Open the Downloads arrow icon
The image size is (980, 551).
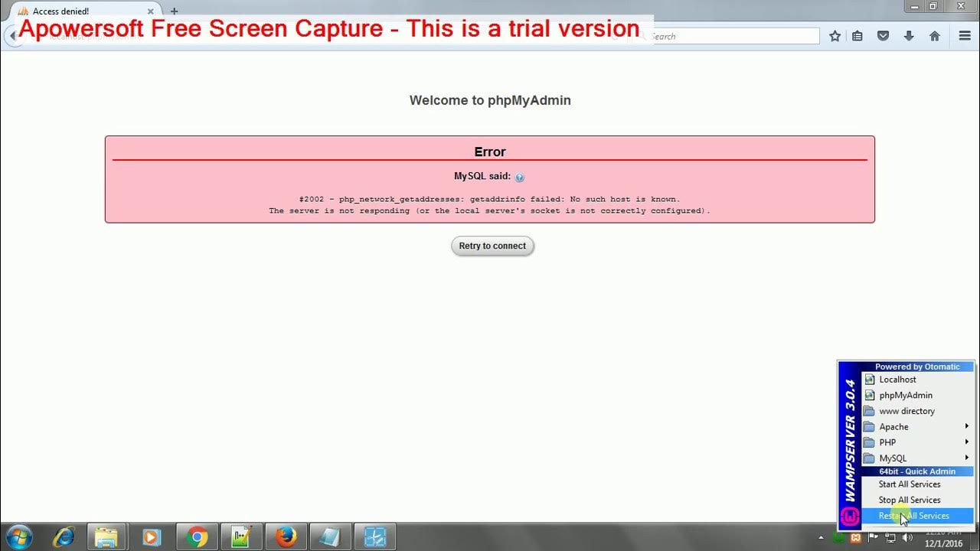click(x=909, y=36)
